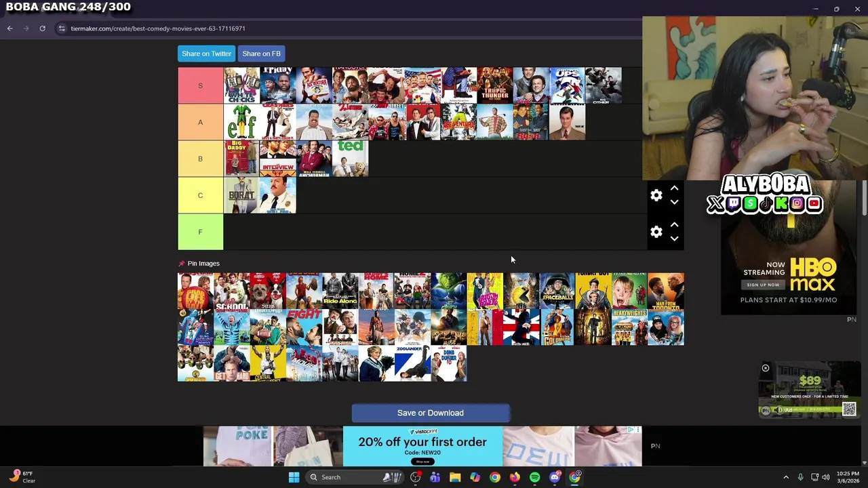
Task: Pick the Fist Fight poster from image pool
Action: coord(304,327)
